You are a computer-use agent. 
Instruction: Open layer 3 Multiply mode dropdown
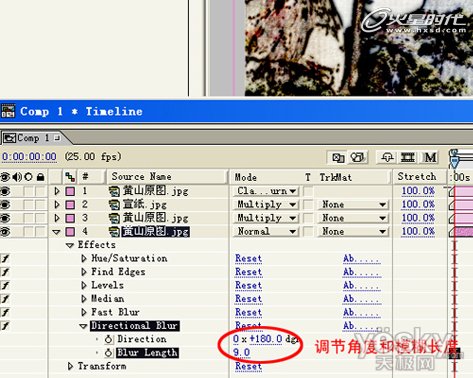coord(266,218)
